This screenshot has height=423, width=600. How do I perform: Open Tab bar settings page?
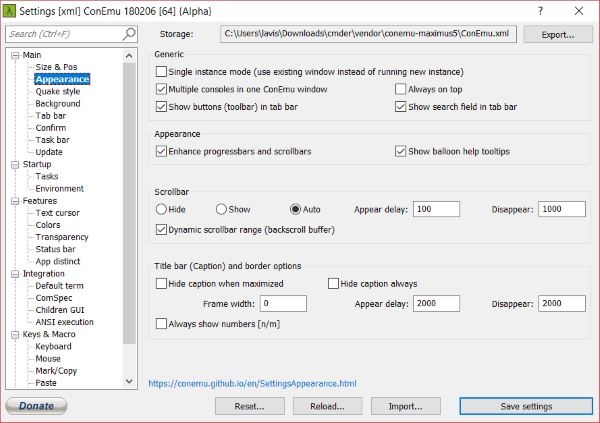coord(51,116)
